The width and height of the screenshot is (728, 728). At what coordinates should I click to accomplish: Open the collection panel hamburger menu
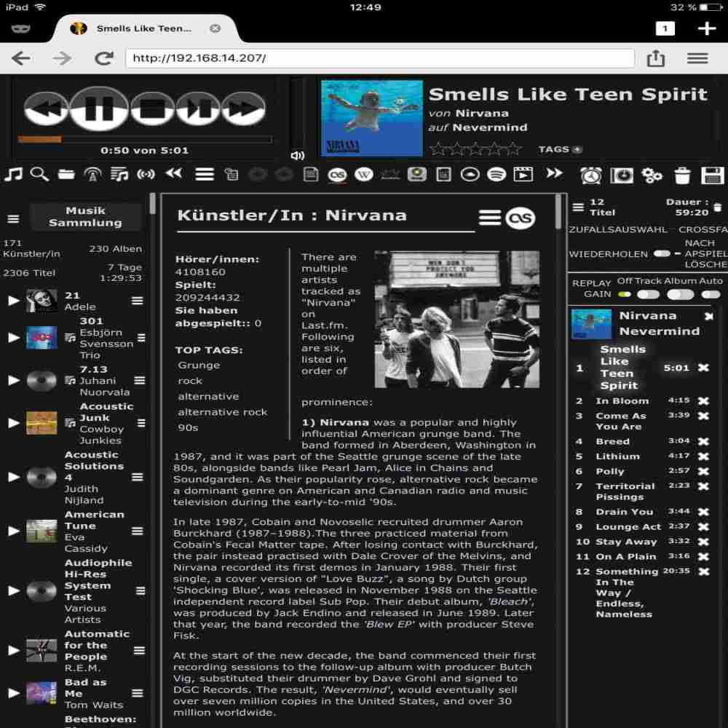coord(13,218)
